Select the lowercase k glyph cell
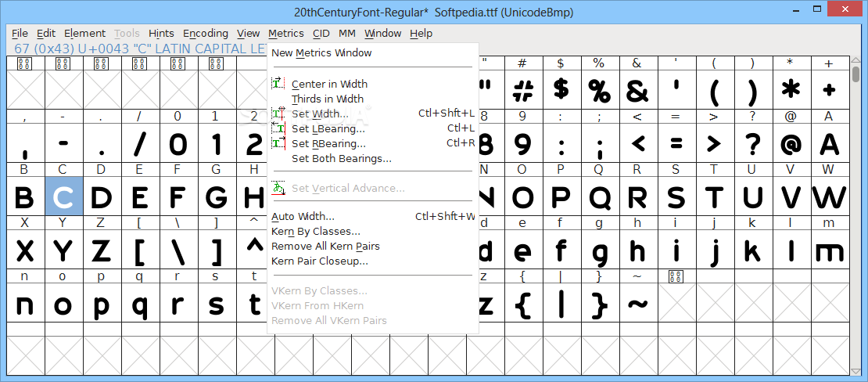This screenshot has width=868, height=382. 752,250
